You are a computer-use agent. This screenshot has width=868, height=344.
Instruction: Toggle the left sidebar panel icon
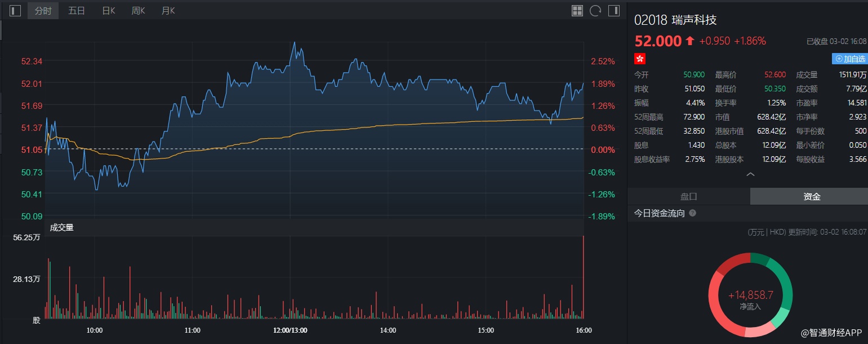point(15,11)
